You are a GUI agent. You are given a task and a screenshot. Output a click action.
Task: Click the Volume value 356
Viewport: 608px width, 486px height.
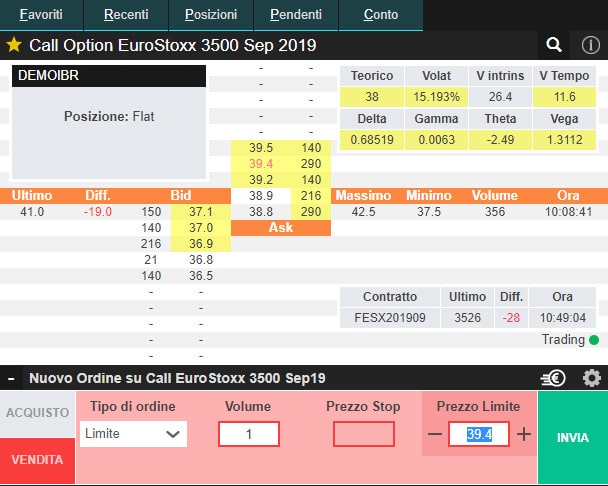(x=495, y=212)
